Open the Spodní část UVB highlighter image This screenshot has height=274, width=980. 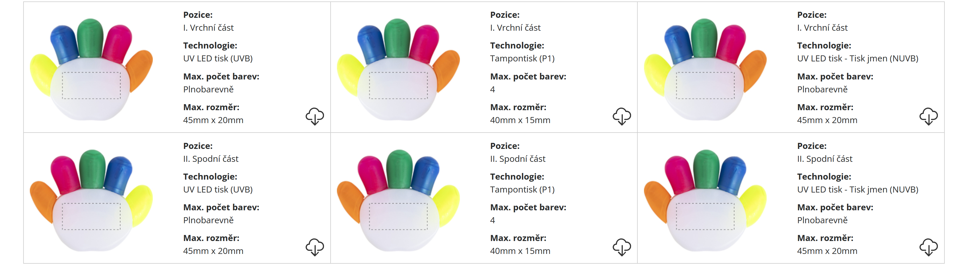pos(91,200)
